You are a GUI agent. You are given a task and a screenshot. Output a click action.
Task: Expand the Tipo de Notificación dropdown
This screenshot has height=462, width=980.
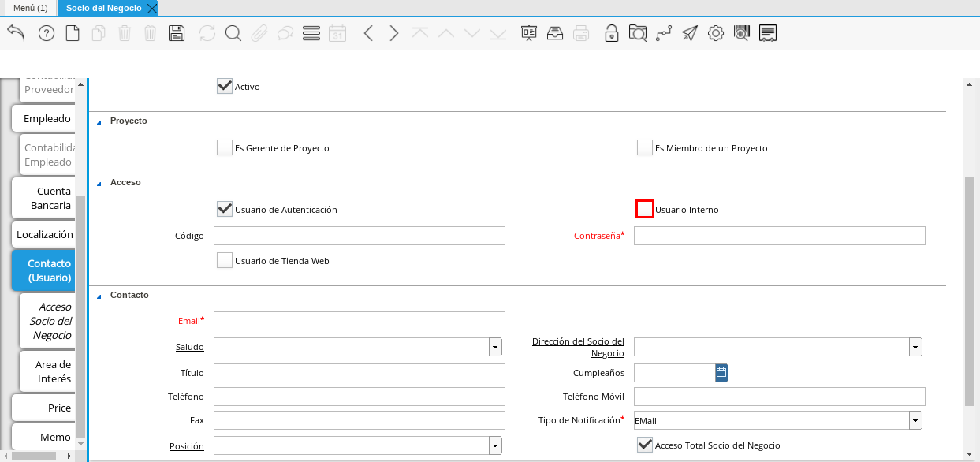pyautogui.click(x=915, y=421)
